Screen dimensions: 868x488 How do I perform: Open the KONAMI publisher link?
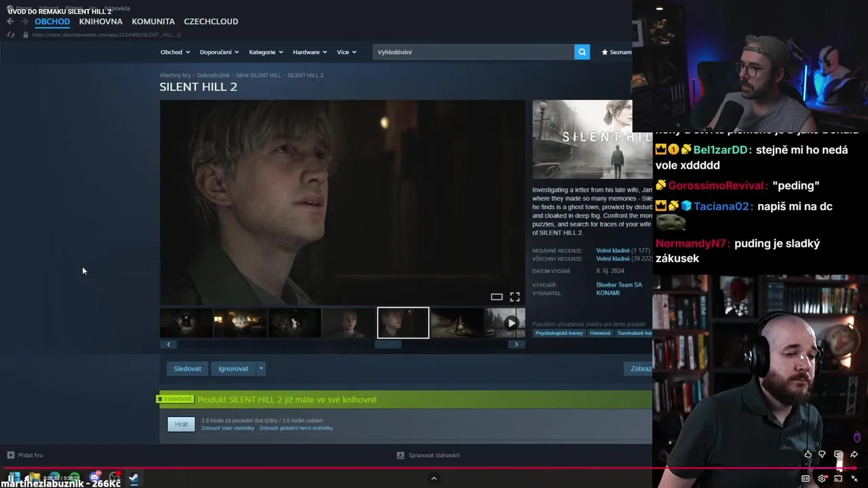point(608,293)
